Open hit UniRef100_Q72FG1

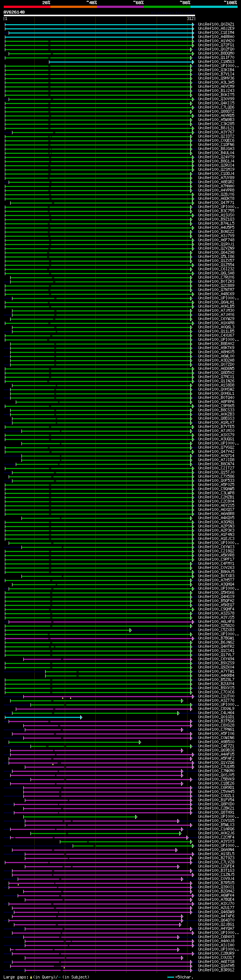point(216,45)
